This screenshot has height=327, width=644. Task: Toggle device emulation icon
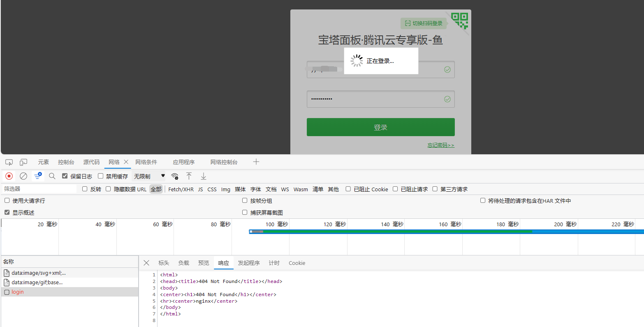(x=24, y=162)
